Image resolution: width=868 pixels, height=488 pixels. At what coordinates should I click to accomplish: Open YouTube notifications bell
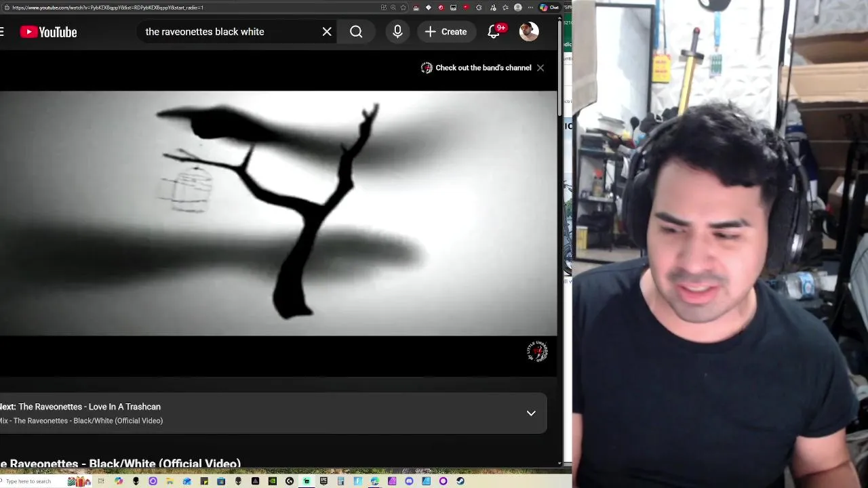coord(494,32)
